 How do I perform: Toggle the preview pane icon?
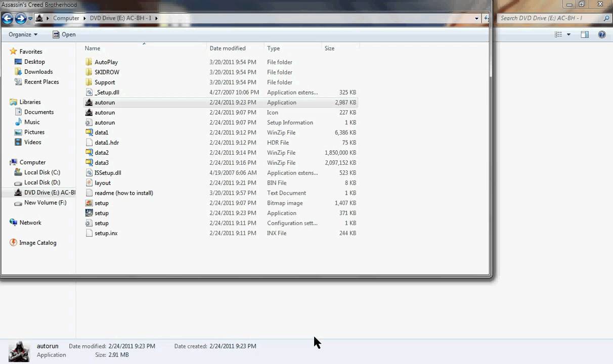[x=585, y=34]
